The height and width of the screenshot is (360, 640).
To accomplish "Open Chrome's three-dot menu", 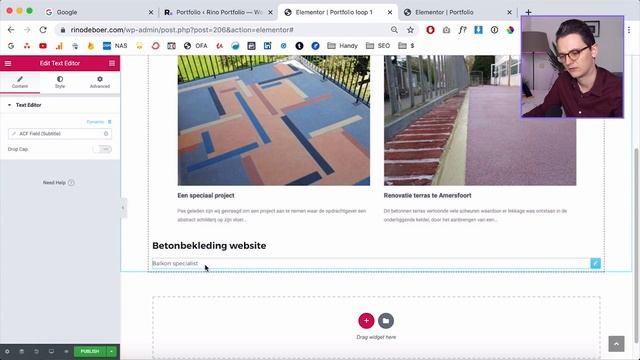I will [x=629, y=30].
